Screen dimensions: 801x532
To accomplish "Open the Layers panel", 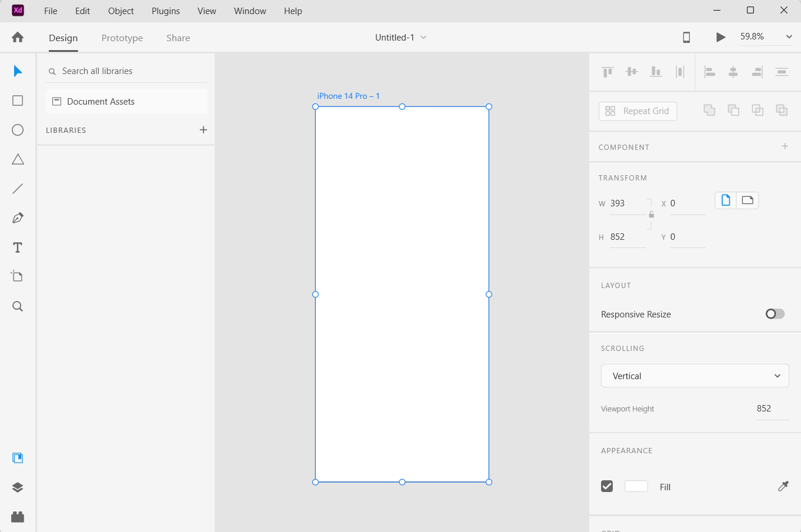I will (x=18, y=487).
